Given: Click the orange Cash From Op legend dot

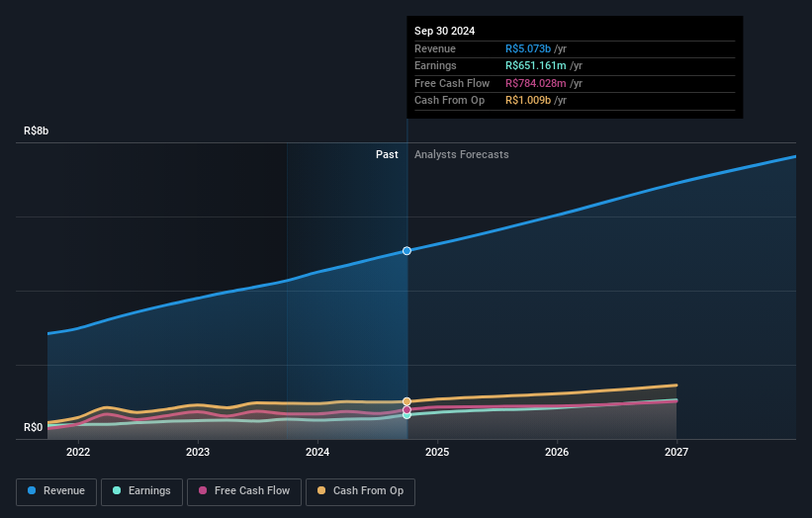Looking at the screenshot, I should click(321, 490).
